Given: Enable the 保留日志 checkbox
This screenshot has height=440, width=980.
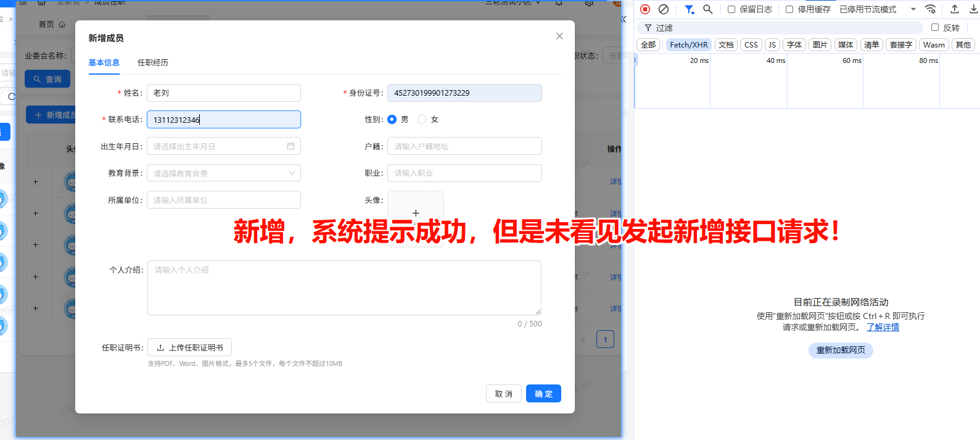Looking at the screenshot, I should (731, 9).
